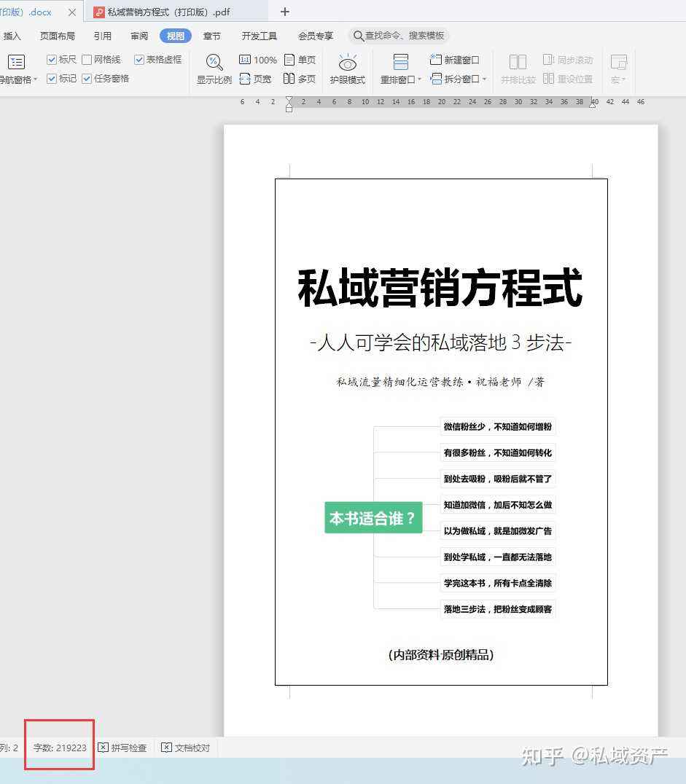Open the Chapter (章节) ribbon tab
686x784 pixels.
(211, 36)
